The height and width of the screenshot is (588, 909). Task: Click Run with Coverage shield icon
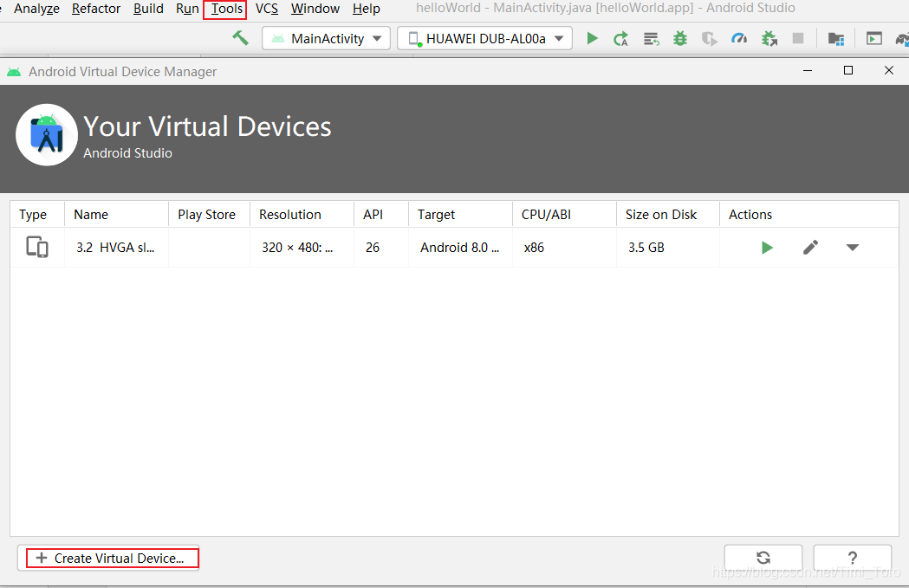[709, 39]
